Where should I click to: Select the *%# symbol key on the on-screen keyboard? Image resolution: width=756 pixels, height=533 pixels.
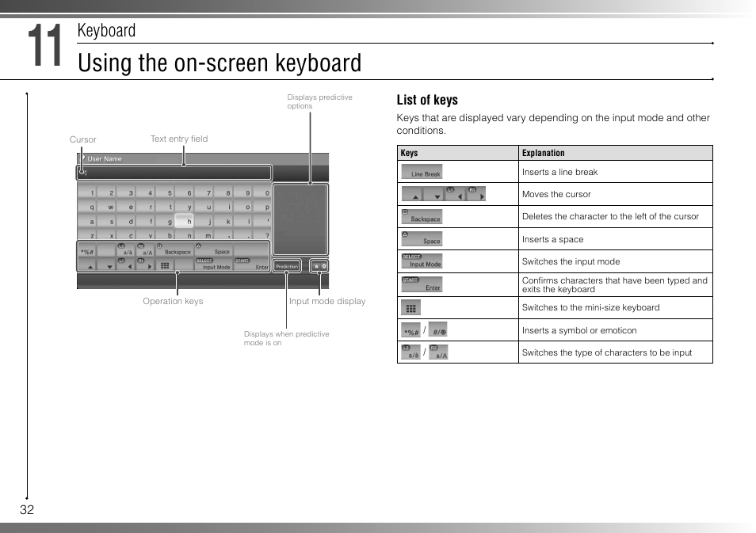tap(87, 249)
